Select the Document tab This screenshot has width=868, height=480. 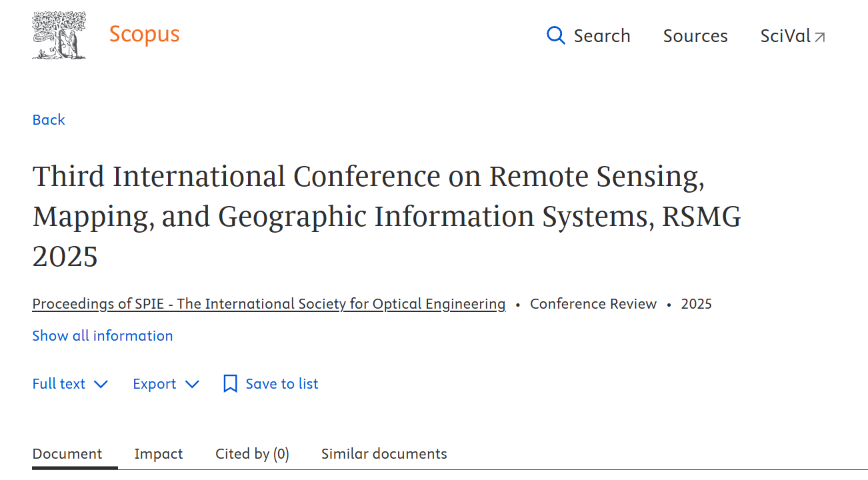click(67, 454)
